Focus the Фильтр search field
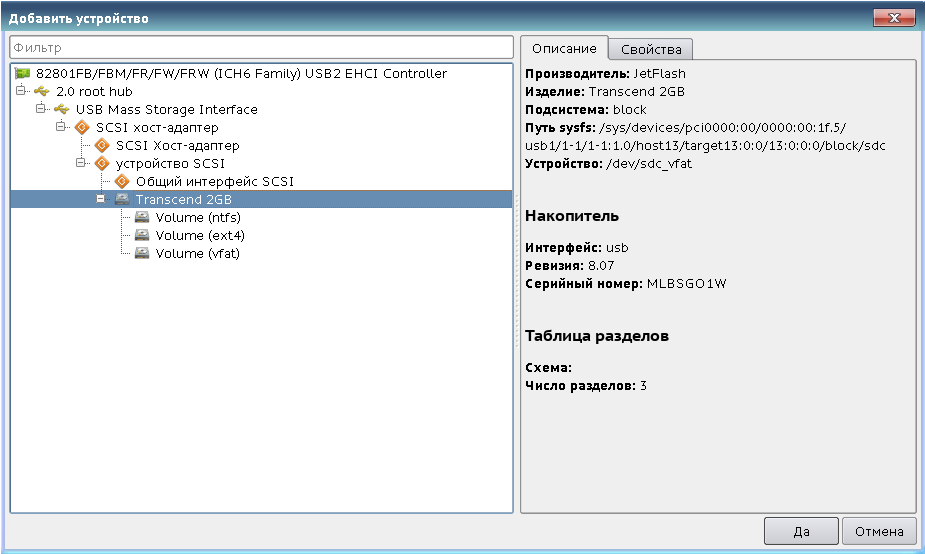Screen dimensions: 925x554 (x=261, y=47)
